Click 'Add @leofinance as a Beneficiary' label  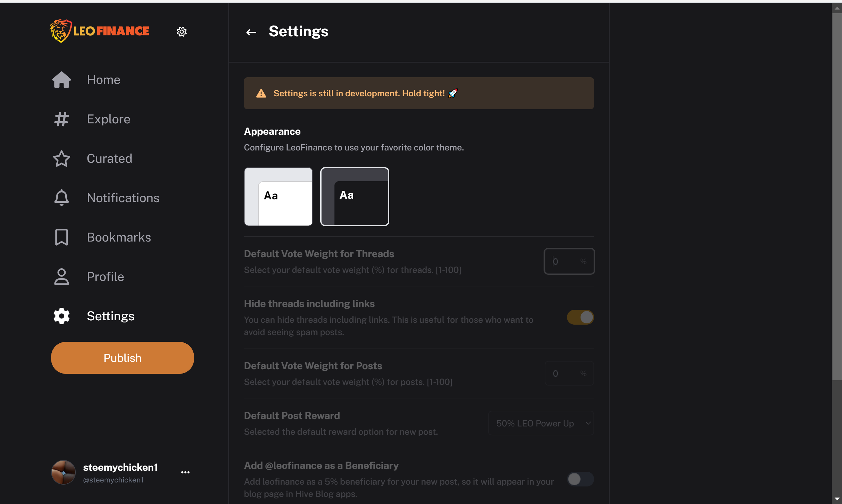(321, 466)
